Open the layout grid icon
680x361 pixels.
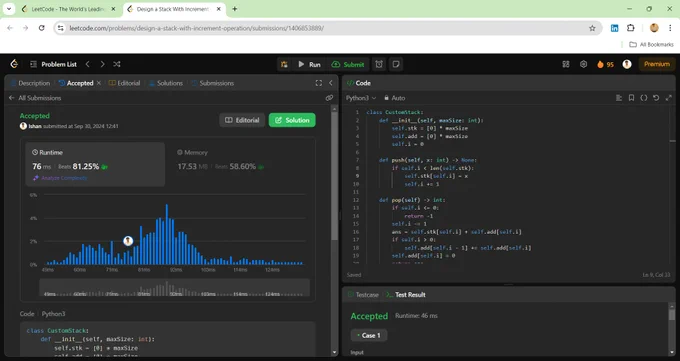[566, 64]
